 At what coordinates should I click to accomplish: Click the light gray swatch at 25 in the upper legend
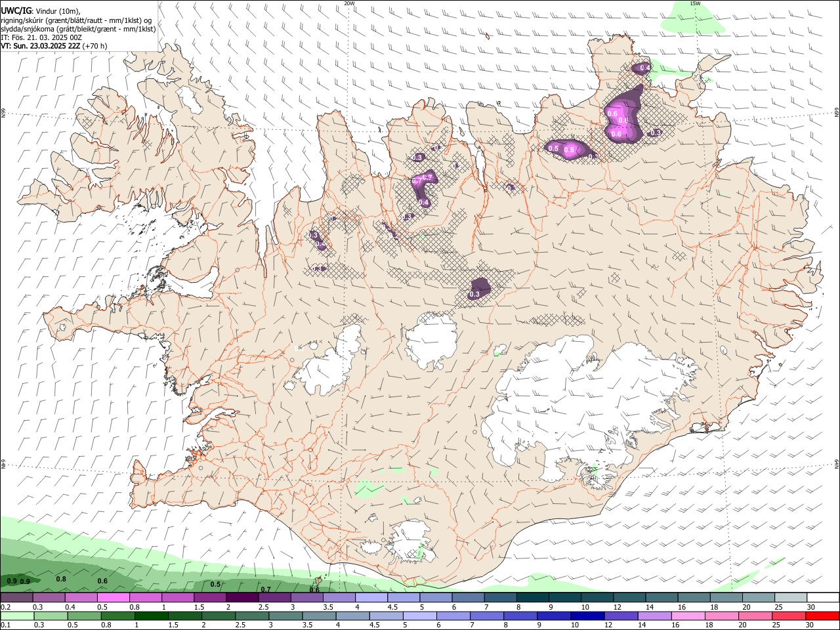(x=790, y=598)
